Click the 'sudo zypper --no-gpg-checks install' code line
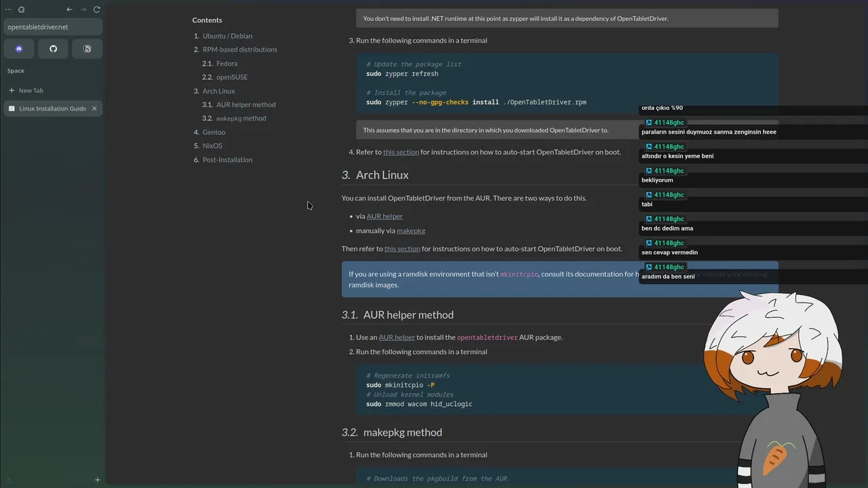This screenshot has height=488, width=868. 476,102
